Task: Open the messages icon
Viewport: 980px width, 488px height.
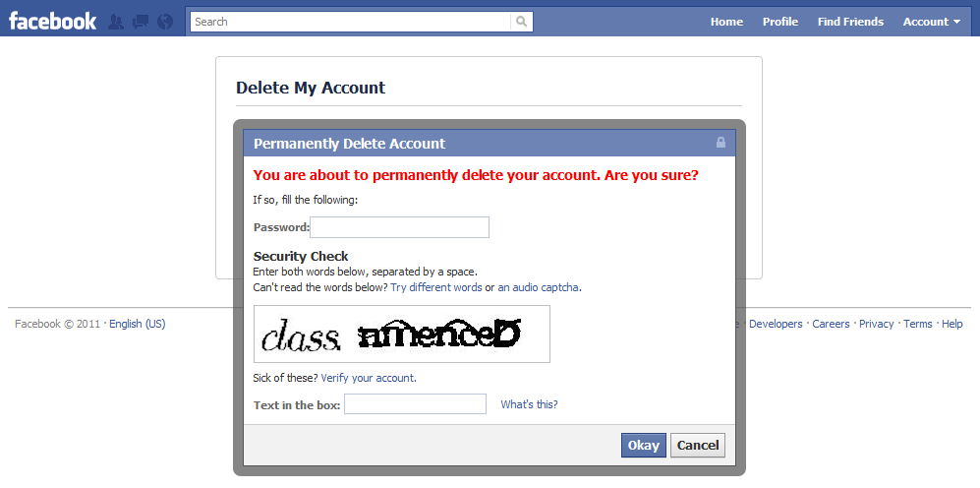Action: [141, 22]
